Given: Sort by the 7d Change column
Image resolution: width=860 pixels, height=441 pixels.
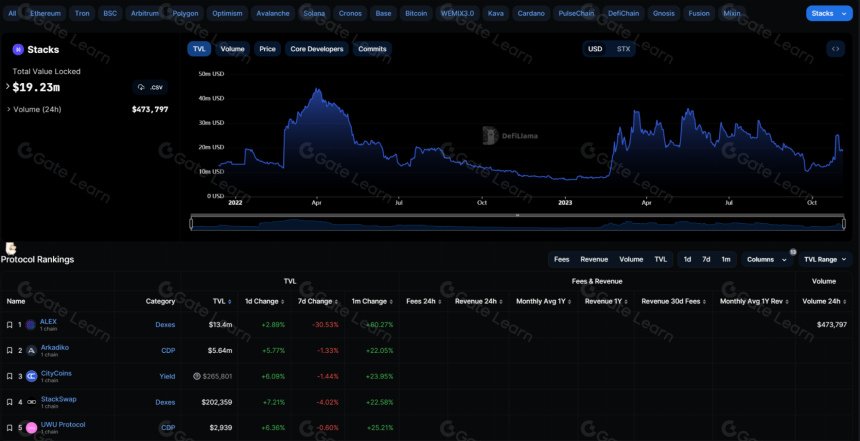Looking at the screenshot, I should (x=319, y=301).
